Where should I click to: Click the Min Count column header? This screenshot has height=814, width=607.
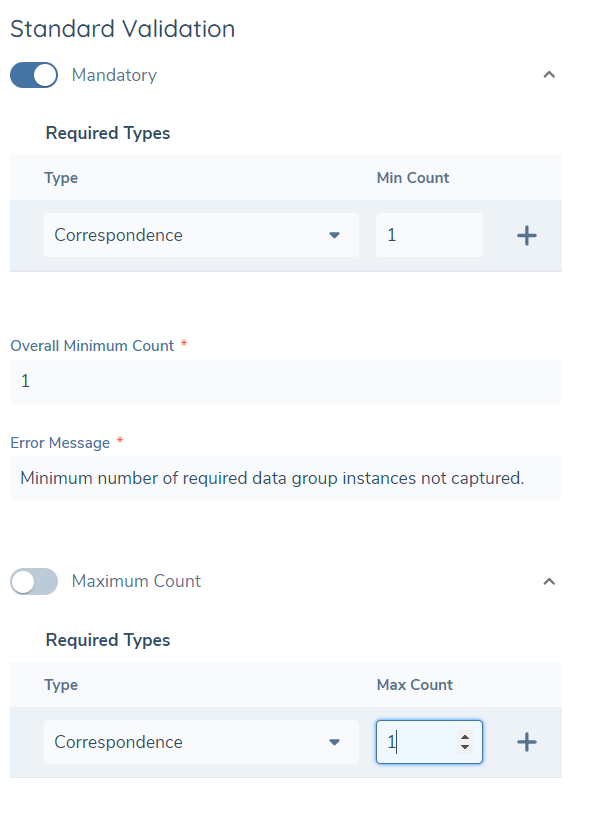(412, 178)
